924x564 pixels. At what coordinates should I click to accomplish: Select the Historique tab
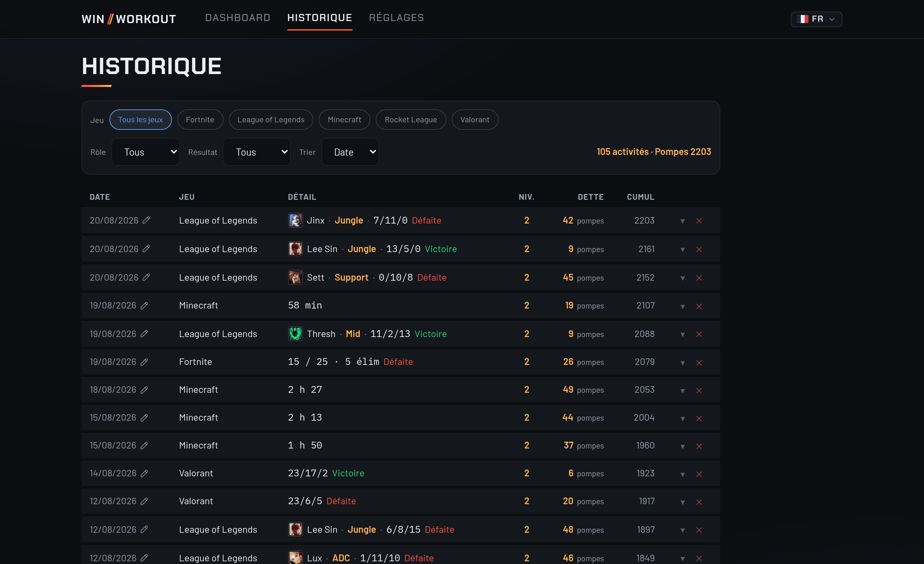320,18
